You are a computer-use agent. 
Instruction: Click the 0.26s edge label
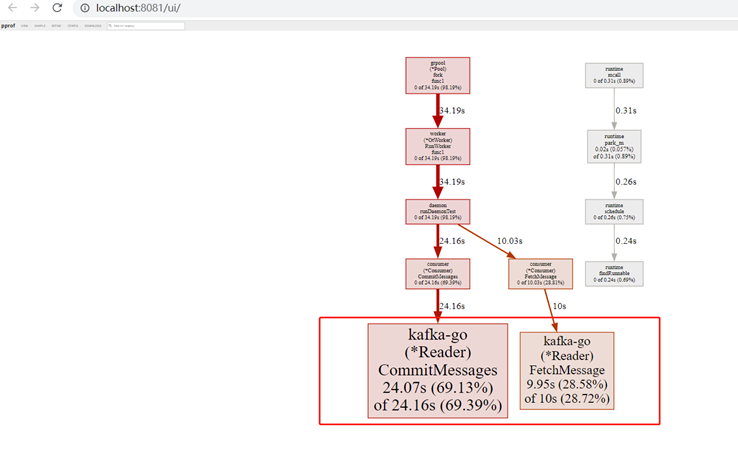tap(626, 182)
